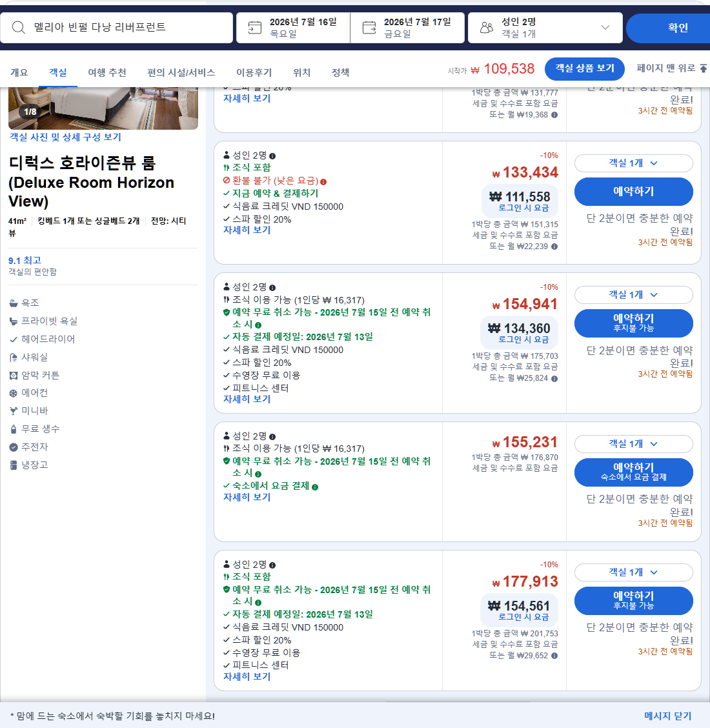Open 객실 1개 dropdown for ₩133,434 offer
This screenshot has height=728, width=710.
click(633, 163)
